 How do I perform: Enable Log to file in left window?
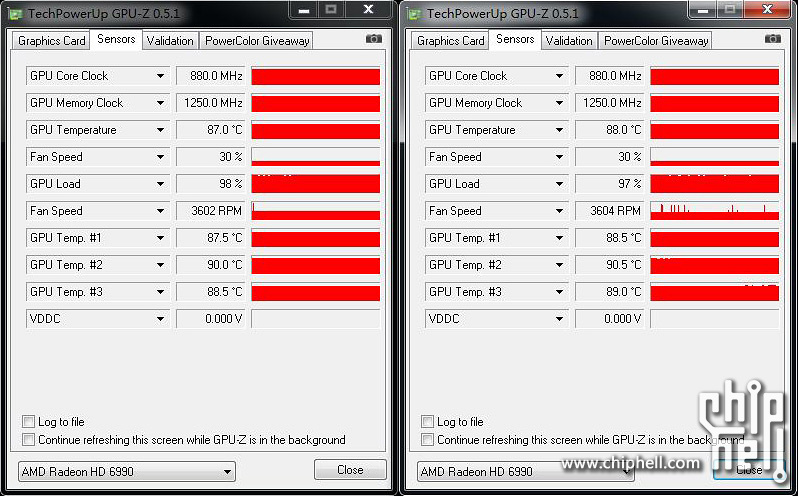click(x=28, y=422)
